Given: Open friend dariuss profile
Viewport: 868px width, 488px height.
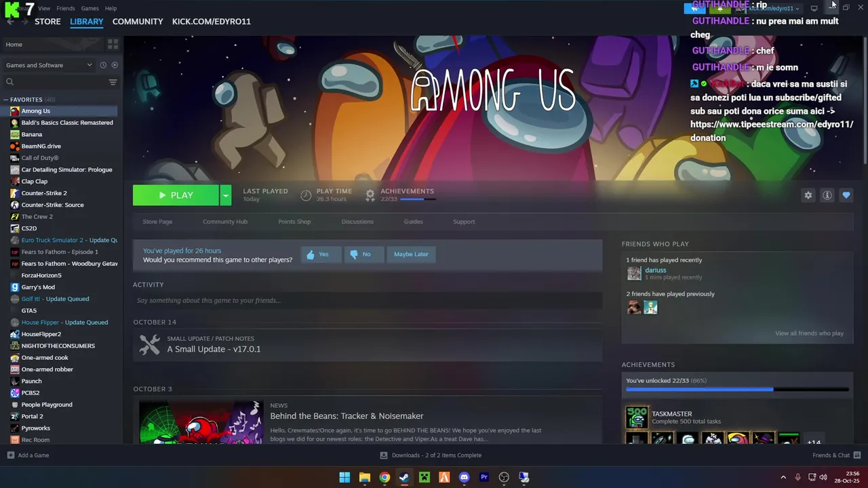Looking at the screenshot, I should (x=655, y=270).
